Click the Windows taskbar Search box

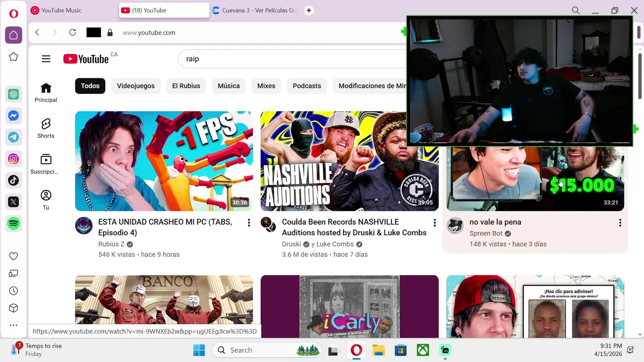coord(268,350)
